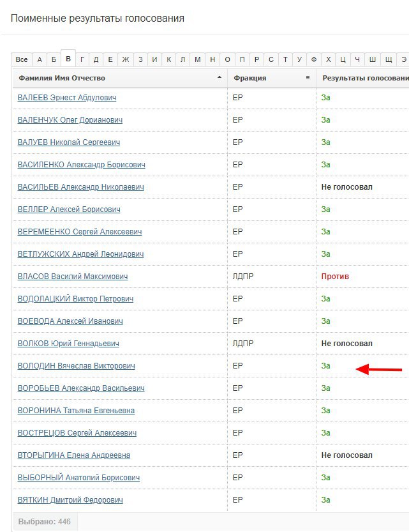Switch to letter Н tab
The image size is (409, 532).
(213, 59)
